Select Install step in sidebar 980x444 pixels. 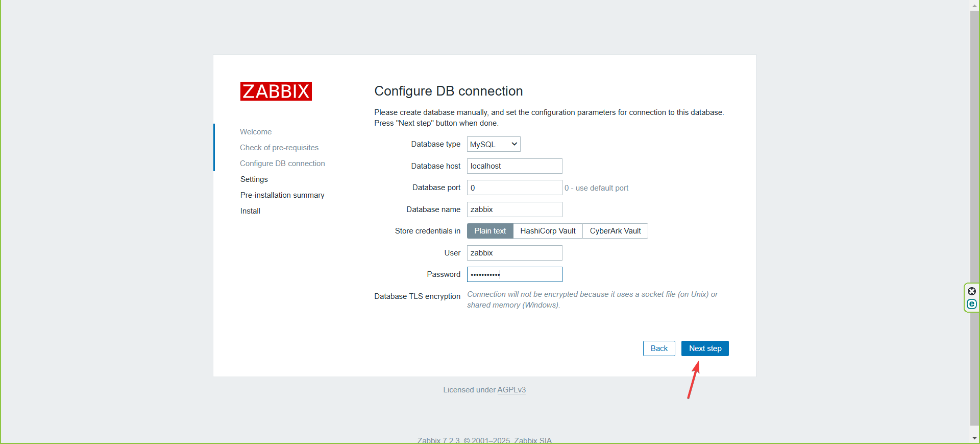point(250,211)
